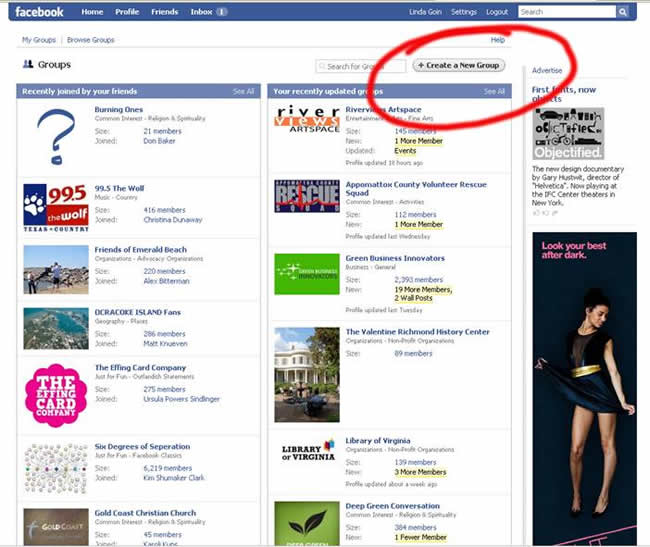Switch to the My Groups tab
Screen dimensions: 650x547
click(x=39, y=40)
